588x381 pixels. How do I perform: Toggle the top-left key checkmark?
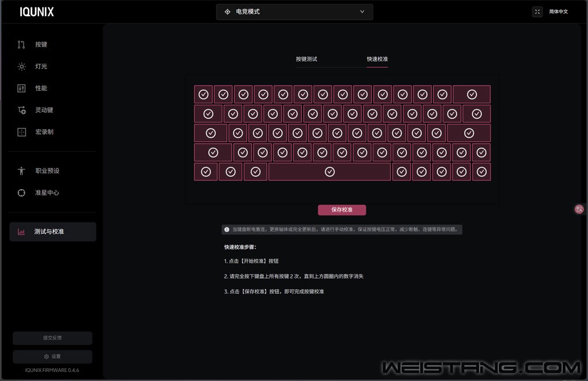click(x=203, y=94)
